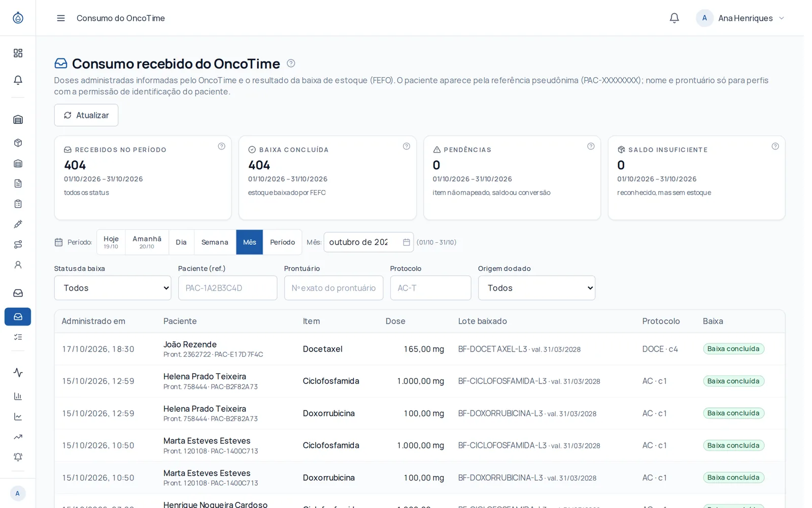Select the Semana period tab
Screen dimensions: 812x508
215,242
